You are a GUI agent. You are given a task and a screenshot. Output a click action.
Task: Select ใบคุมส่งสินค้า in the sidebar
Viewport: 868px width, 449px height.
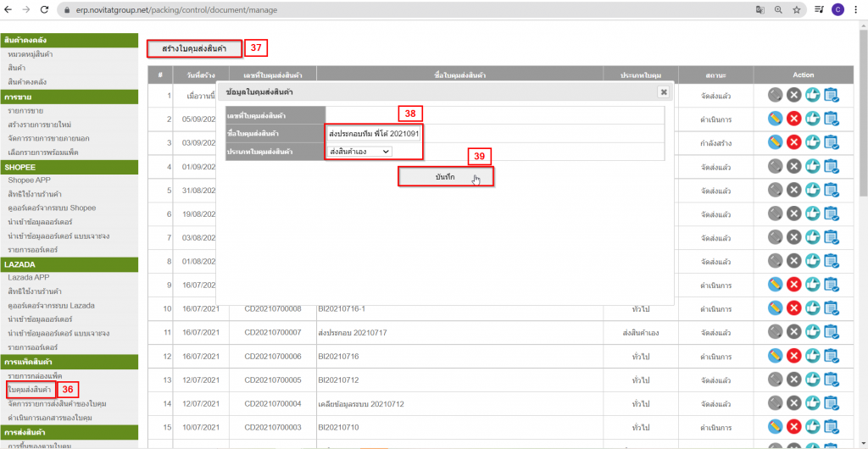pos(30,389)
